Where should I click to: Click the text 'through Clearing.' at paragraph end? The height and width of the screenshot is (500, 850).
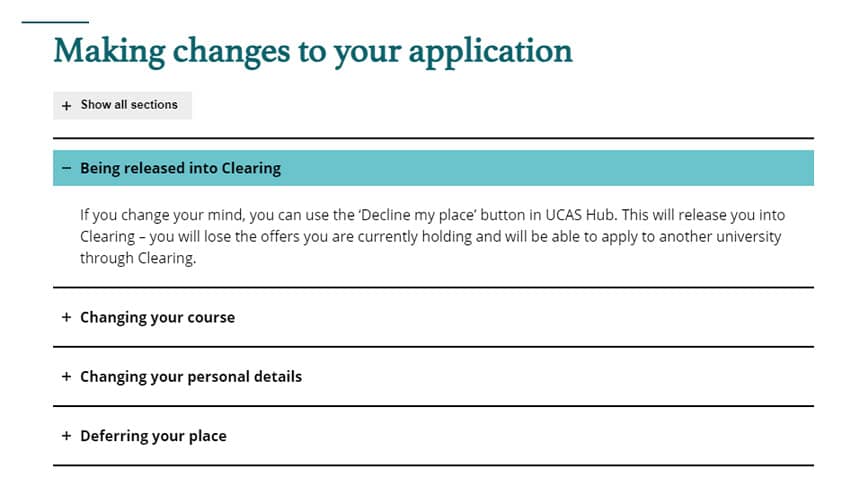[138, 258]
